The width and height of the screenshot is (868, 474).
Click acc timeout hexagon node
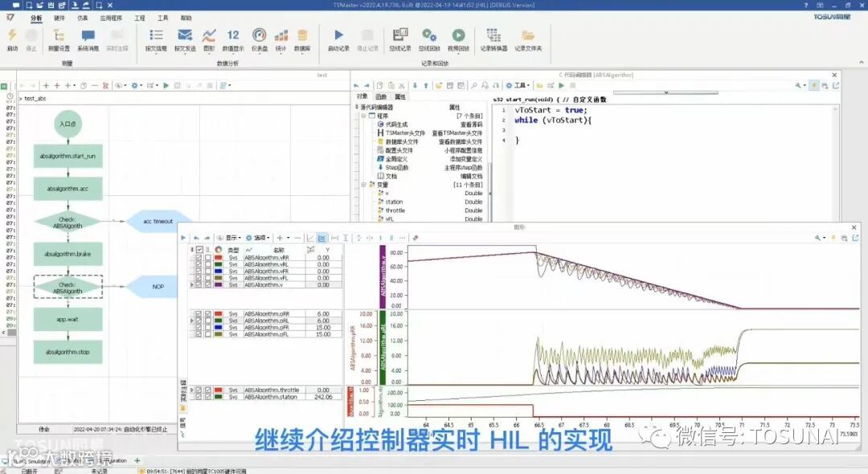(x=158, y=221)
